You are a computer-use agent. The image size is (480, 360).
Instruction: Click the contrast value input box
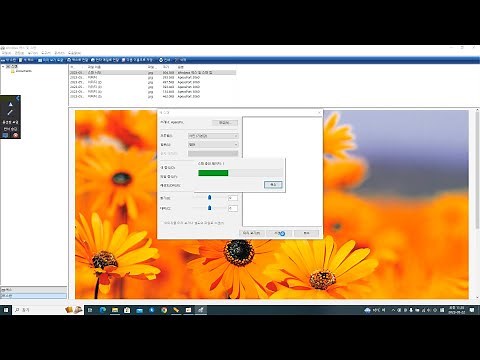point(233,208)
